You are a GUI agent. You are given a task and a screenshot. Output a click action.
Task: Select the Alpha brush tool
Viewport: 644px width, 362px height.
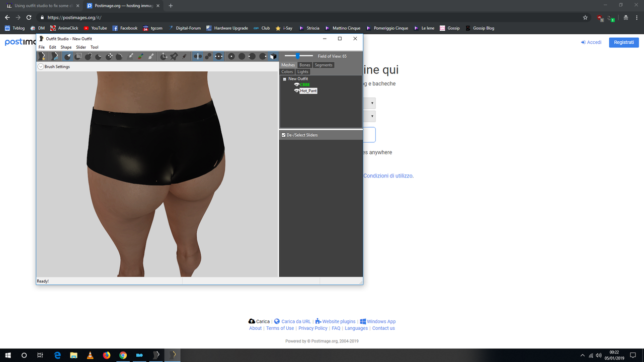151,56
